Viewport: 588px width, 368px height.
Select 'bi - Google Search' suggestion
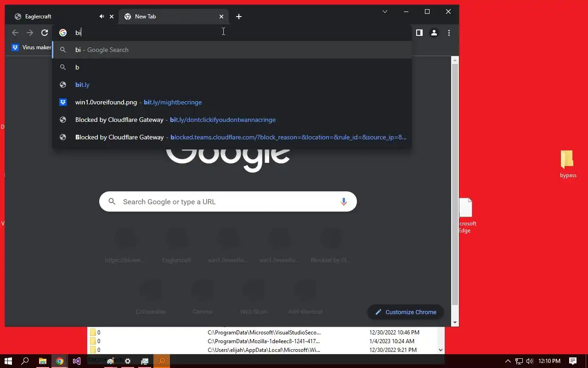[232, 50]
